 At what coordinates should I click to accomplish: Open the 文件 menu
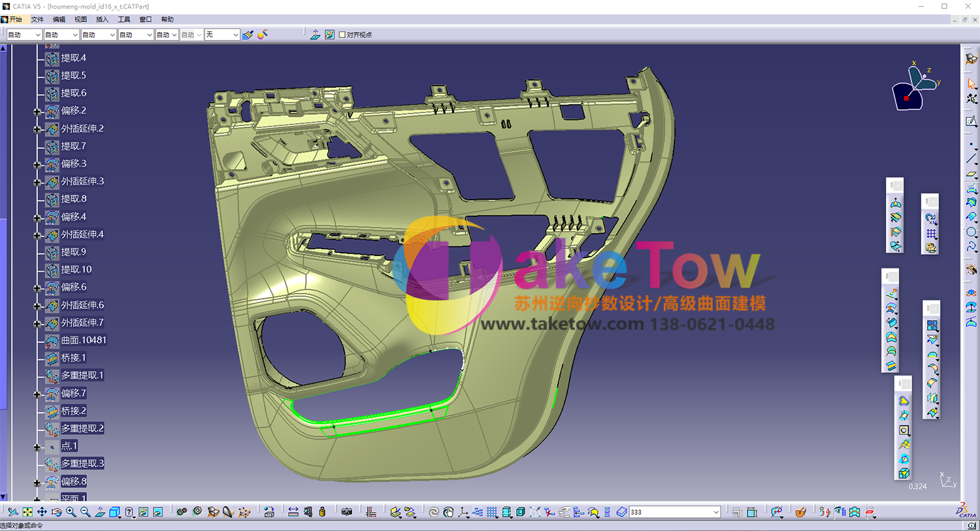tap(37, 20)
